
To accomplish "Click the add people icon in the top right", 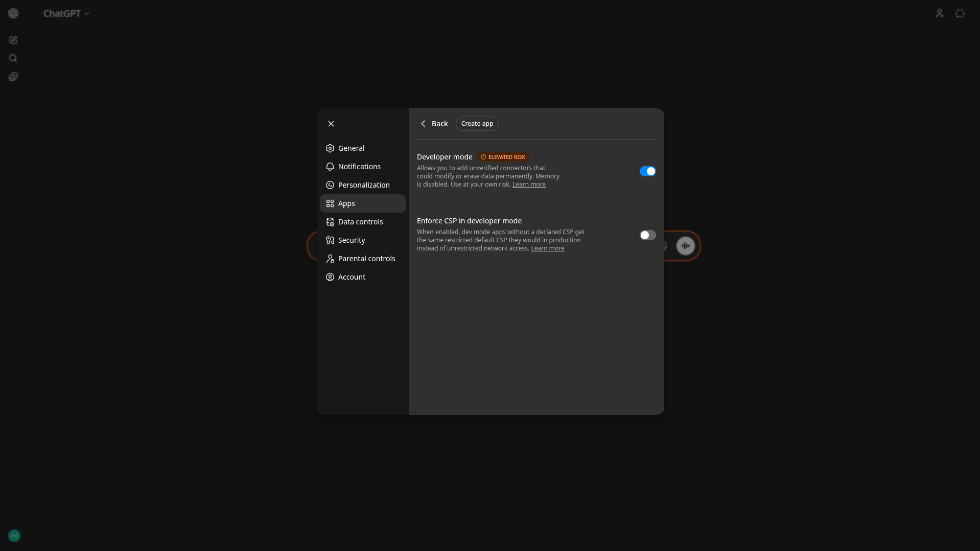I will [940, 13].
